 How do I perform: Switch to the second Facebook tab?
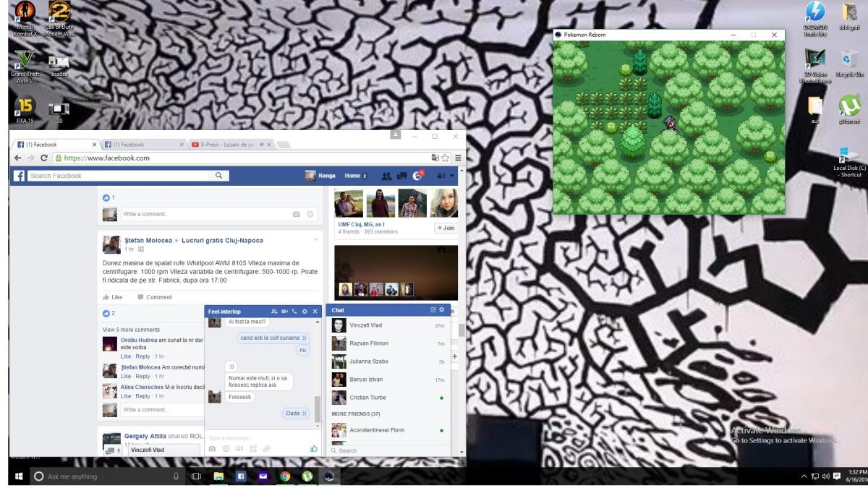(143, 145)
